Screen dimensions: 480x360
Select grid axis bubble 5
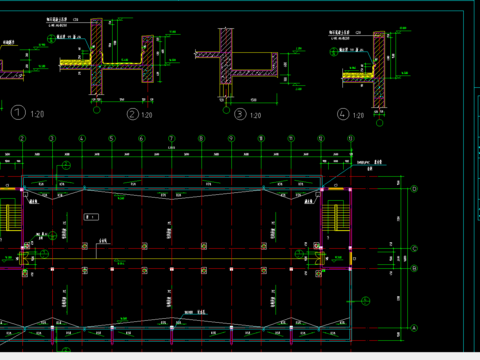point(112,138)
